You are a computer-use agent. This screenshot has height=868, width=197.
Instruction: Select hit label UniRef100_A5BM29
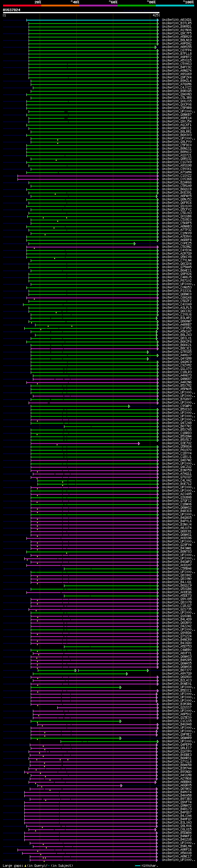176,37
